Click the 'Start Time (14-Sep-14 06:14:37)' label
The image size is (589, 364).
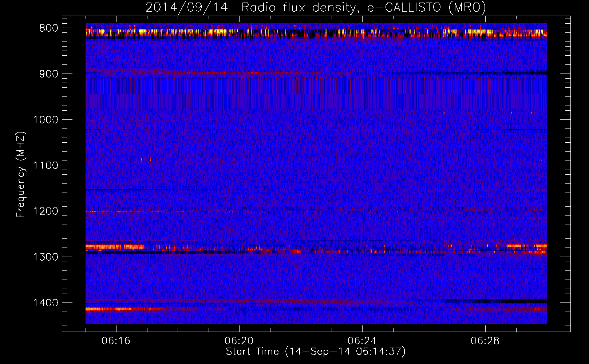coord(316,352)
